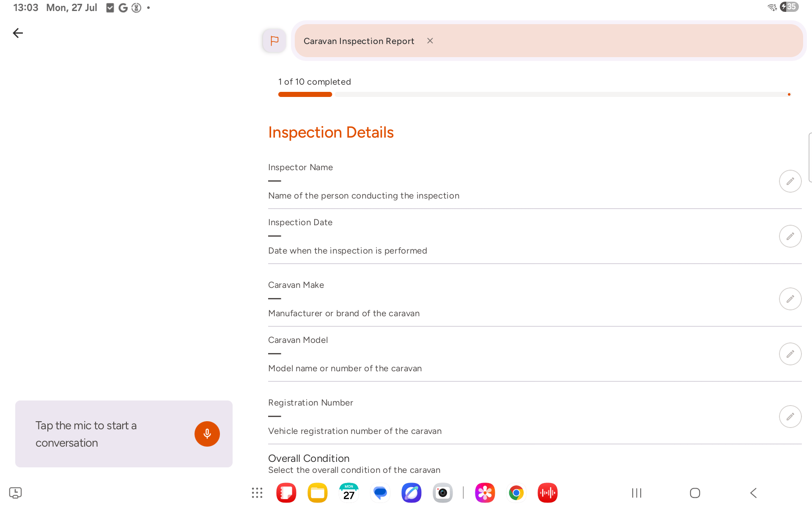Edit the Registration Number field
Image resolution: width=812 pixels, height=508 pixels.
point(790,417)
